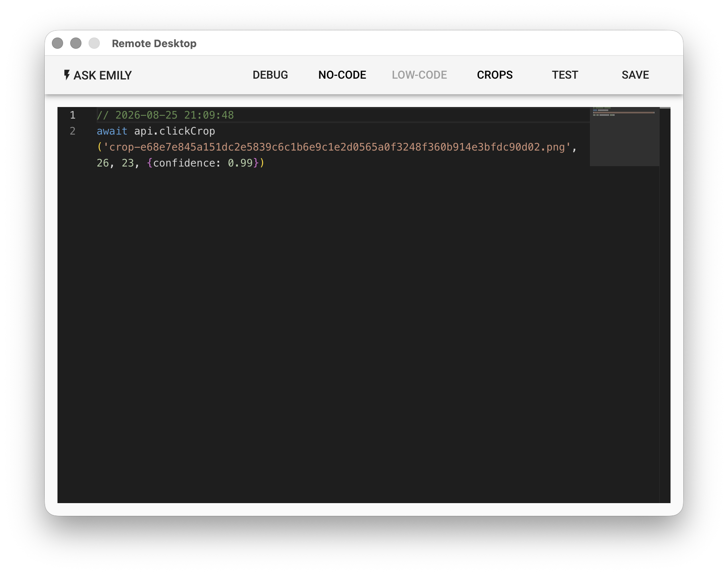The image size is (728, 575).
Task: Click the lightning bolt icon beside Ask Emily
Action: coord(67,75)
